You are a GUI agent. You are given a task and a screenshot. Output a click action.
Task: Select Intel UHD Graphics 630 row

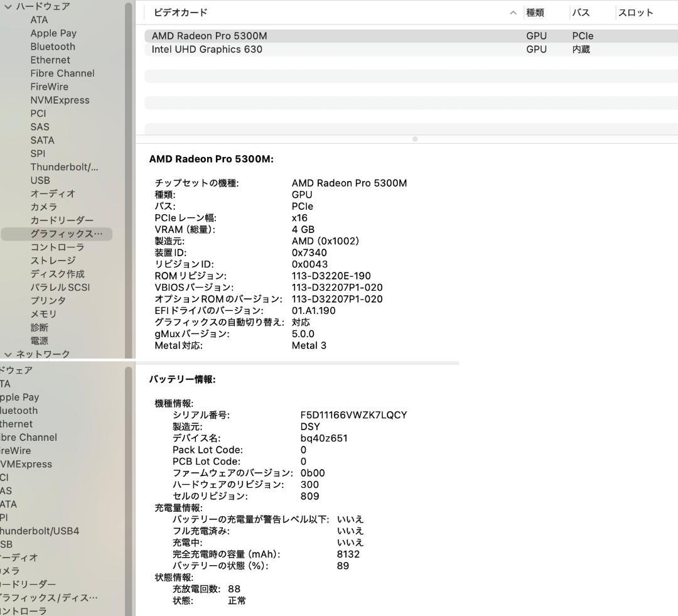[x=411, y=50]
